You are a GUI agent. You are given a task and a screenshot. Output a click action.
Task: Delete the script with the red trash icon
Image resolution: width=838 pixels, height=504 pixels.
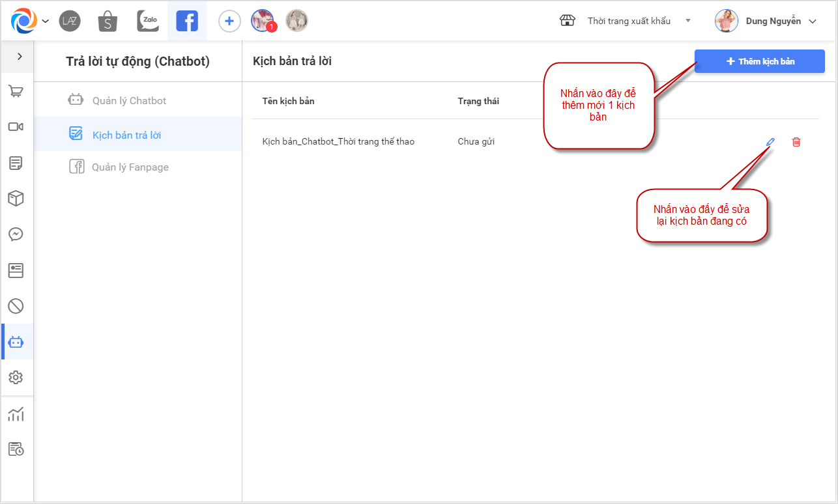click(796, 141)
